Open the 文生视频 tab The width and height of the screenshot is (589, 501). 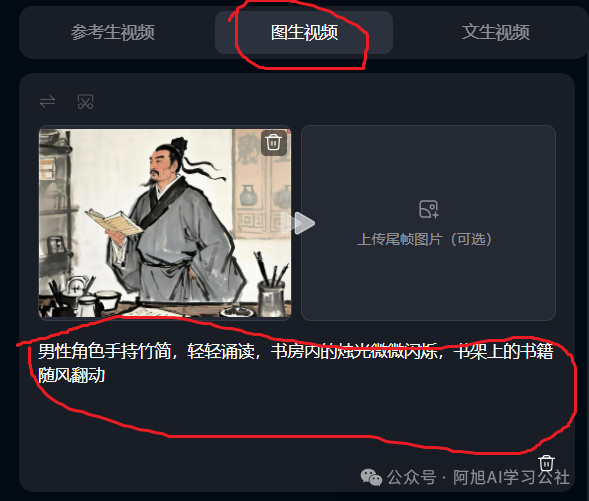[495, 32]
